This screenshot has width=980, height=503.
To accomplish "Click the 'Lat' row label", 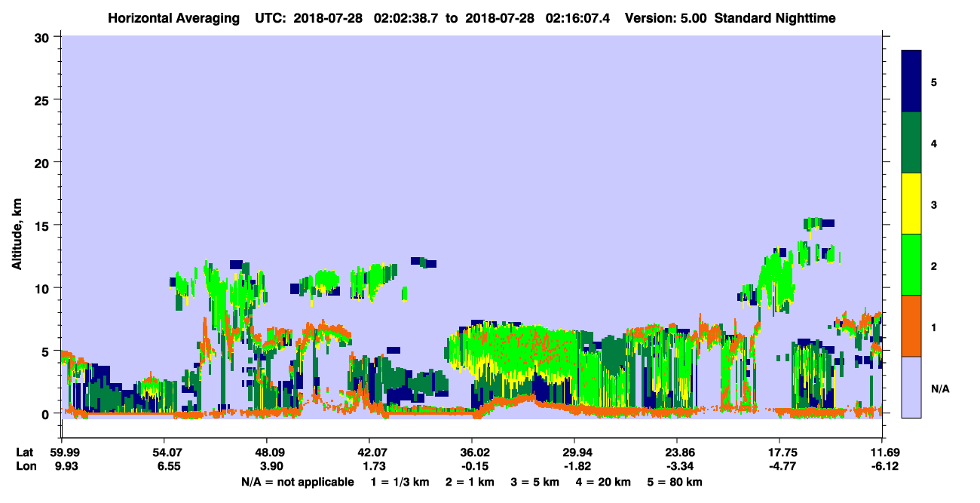I will click(24, 452).
